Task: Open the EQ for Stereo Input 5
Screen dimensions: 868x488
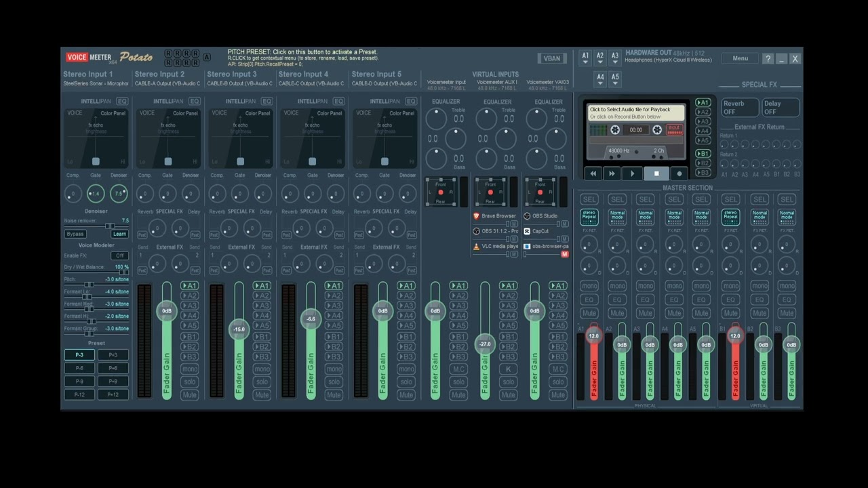Action: click(411, 101)
